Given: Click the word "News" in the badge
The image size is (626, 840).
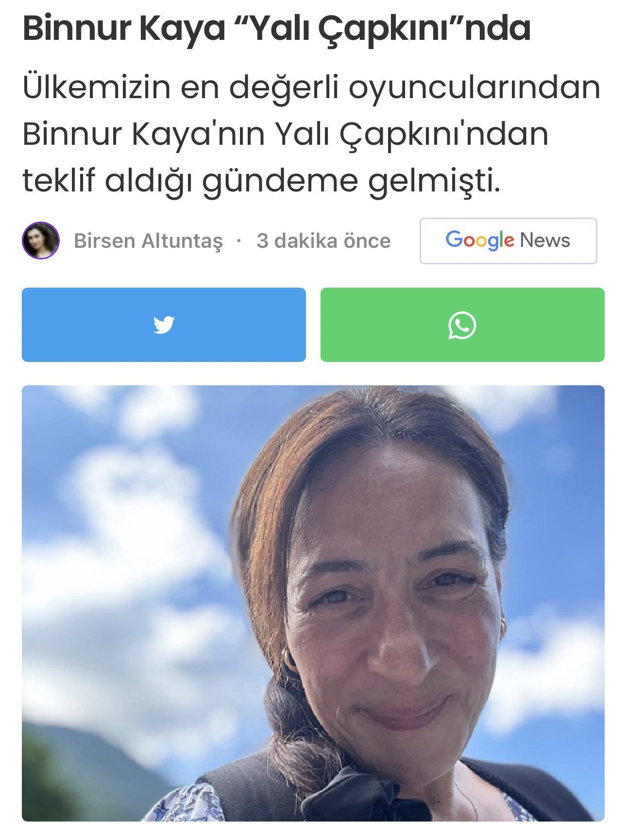Looking at the screenshot, I should 545,240.
